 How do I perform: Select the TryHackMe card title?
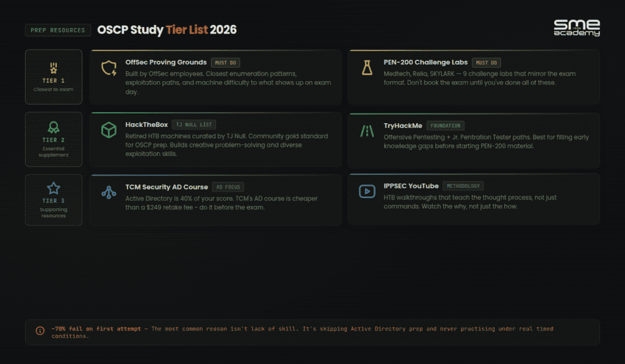(x=403, y=126)
